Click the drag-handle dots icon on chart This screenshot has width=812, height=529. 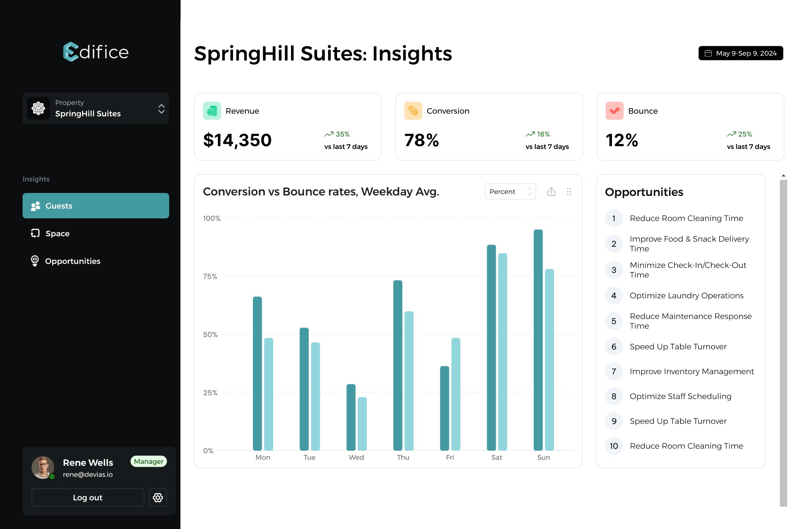point(569,192)
